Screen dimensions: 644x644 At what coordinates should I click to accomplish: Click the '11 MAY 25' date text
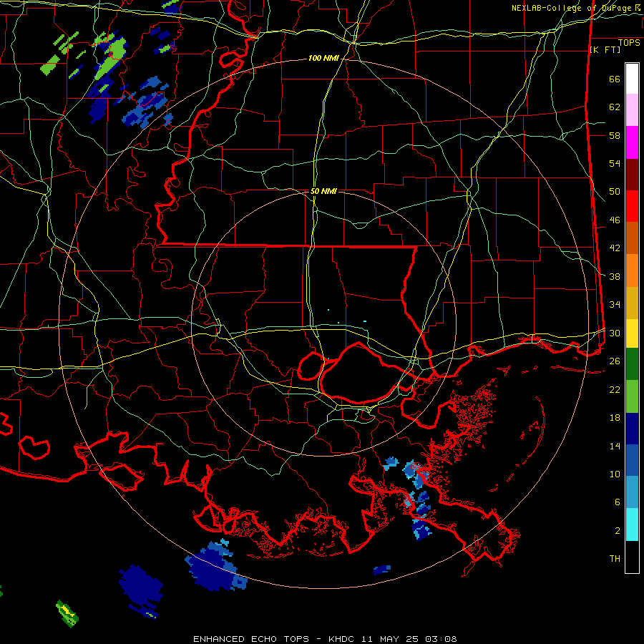391,639
